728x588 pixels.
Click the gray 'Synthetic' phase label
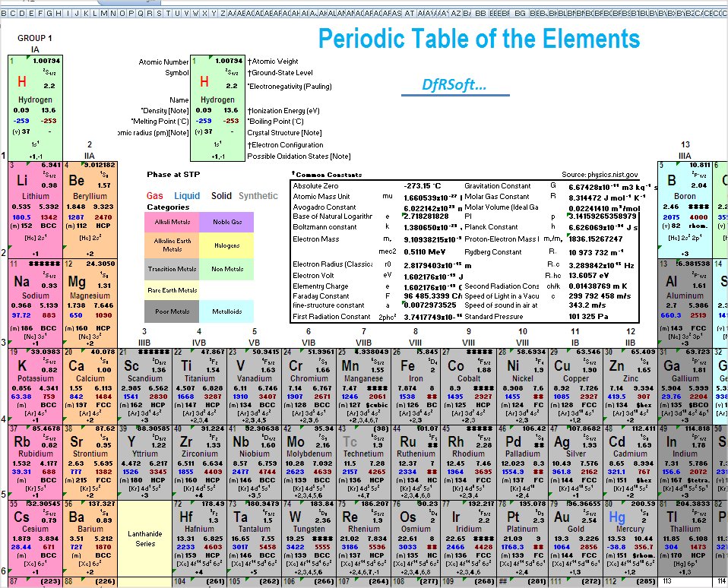click(x=258, y=196)
